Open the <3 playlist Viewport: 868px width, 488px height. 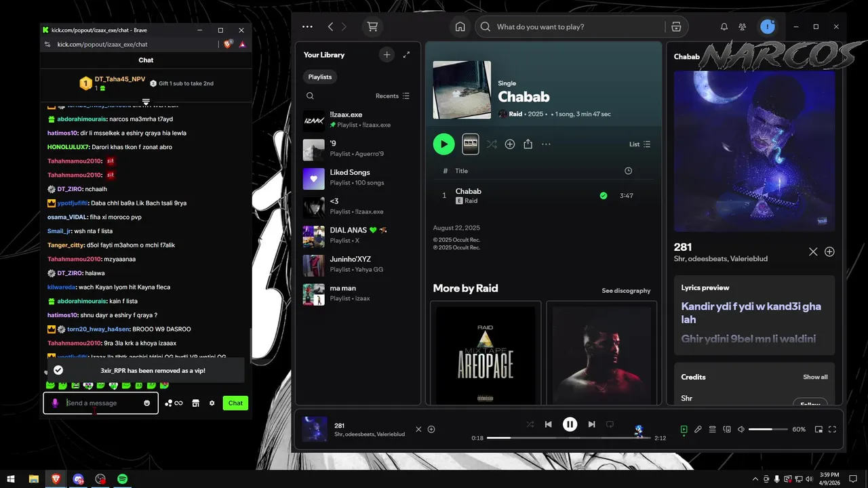pyautogui.click(x=358, y=206)
